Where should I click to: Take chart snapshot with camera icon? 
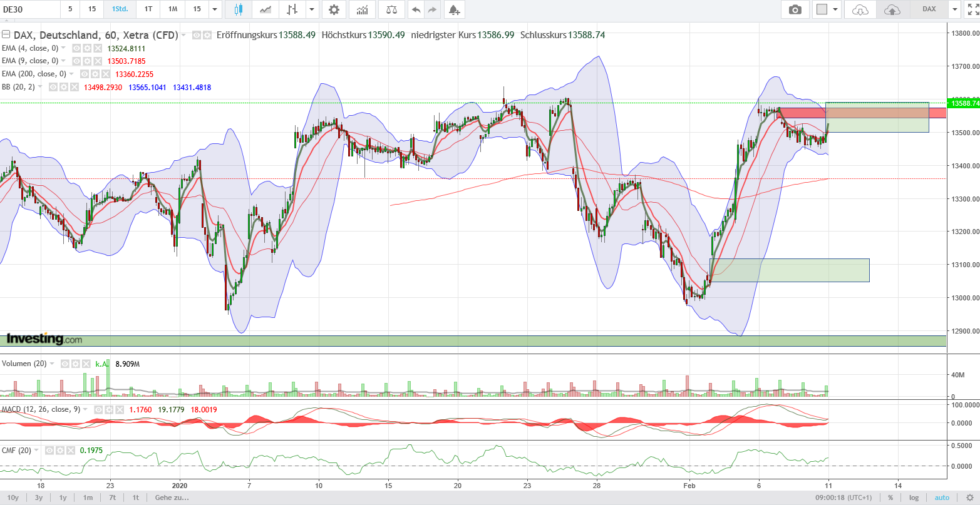point(795,9)
